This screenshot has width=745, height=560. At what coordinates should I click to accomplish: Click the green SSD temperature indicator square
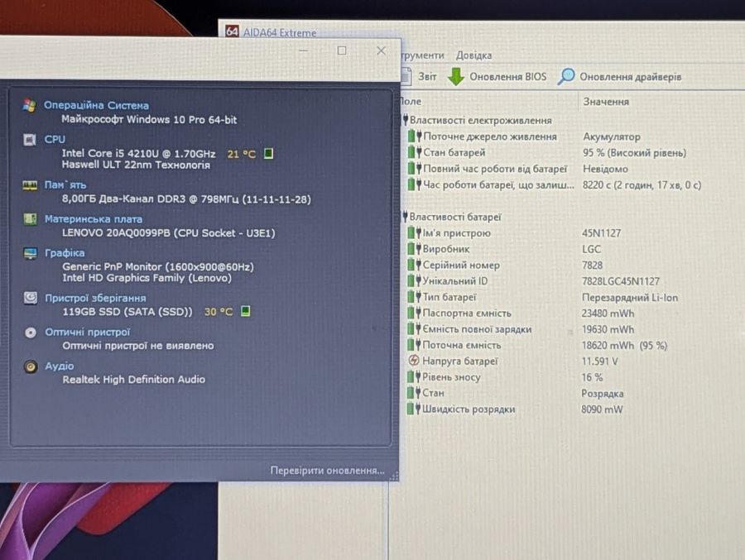tap(246, 311)
